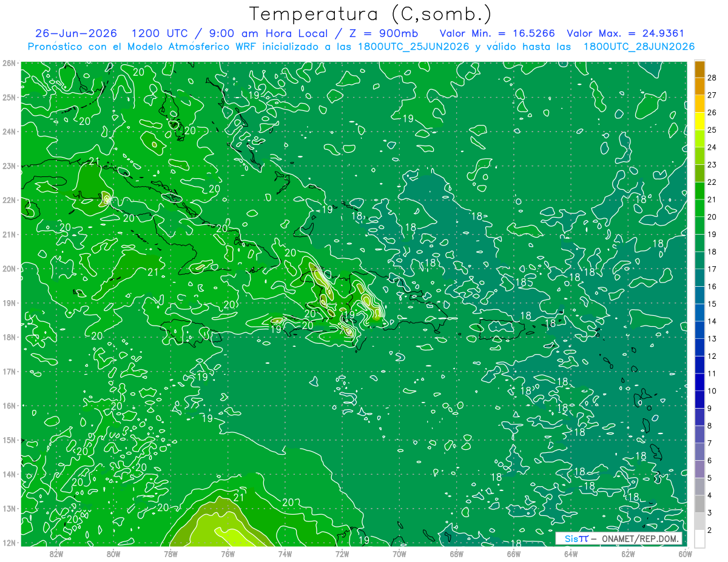Click the '16N' latitude axis label

pos(8,406)
